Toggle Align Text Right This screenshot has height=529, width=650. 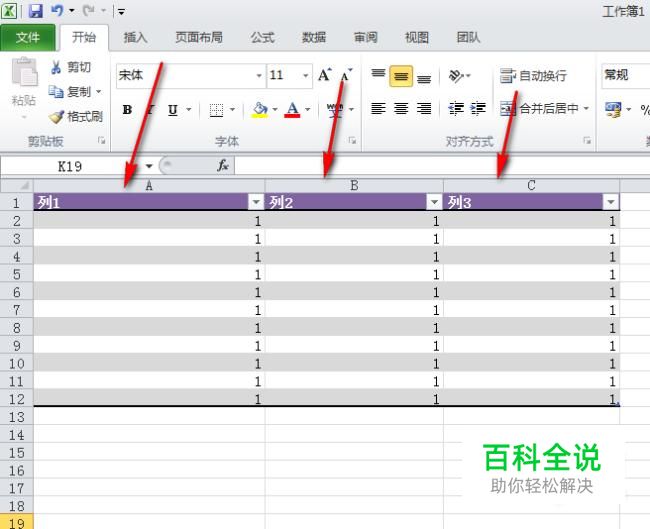point(424,109)
